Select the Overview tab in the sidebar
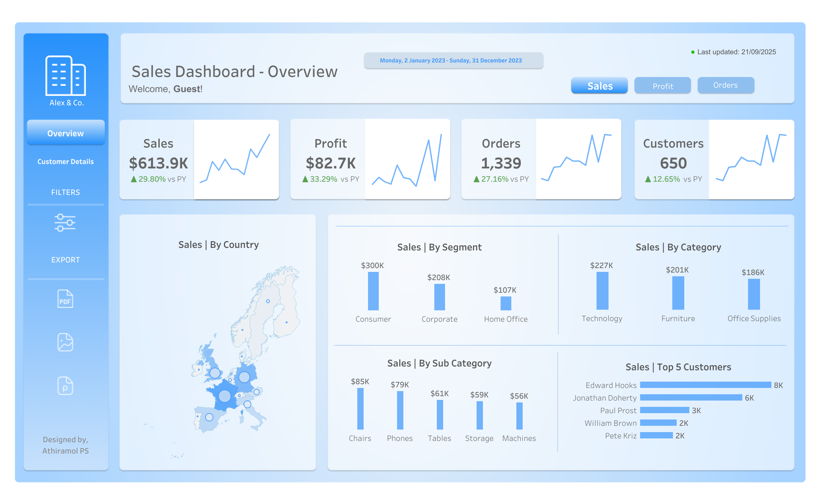Image resolution: width=820 pixels, height=504 pixels. (x=65, y=133)
